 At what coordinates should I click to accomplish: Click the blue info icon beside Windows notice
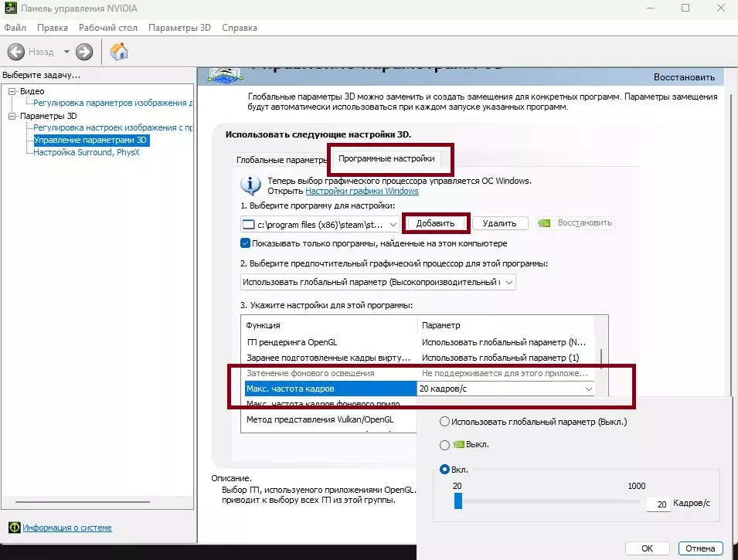tap(250, 185)
